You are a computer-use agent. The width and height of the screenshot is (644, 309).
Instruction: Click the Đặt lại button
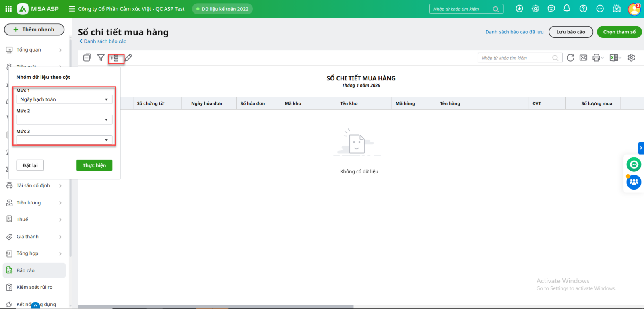point(30,165)
